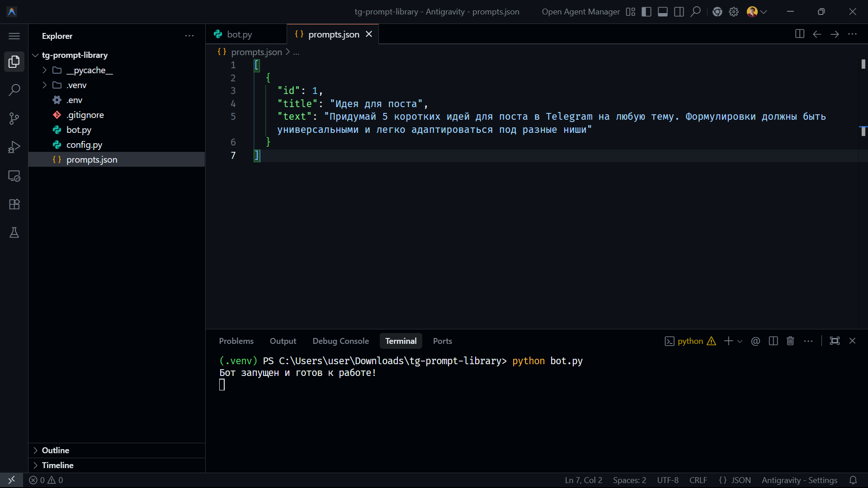The height and width of the screenshot is (488, 868).
Task: Collapse the tg-prompt-library folder
Action: pos(35,55)
